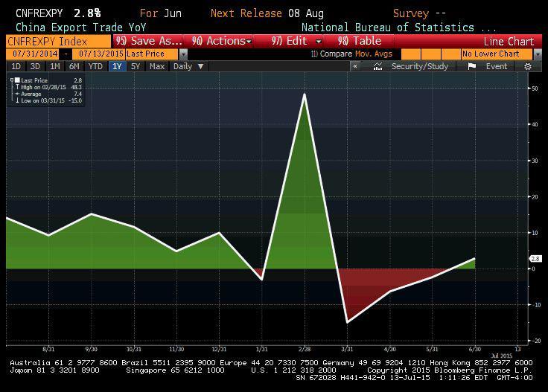Switch to 5Y time range

click(x=136, y=66)
